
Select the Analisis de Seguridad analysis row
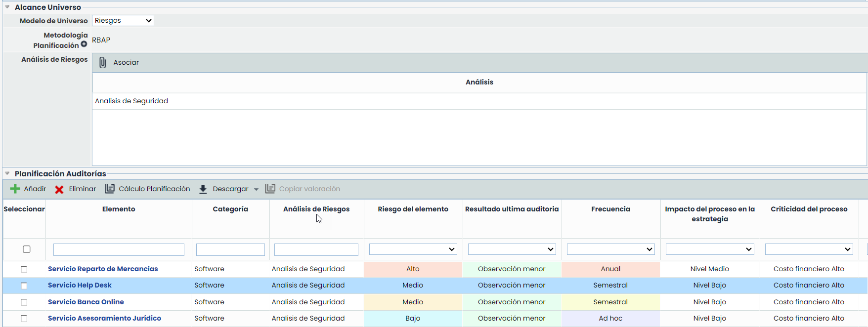coord(131,101)
